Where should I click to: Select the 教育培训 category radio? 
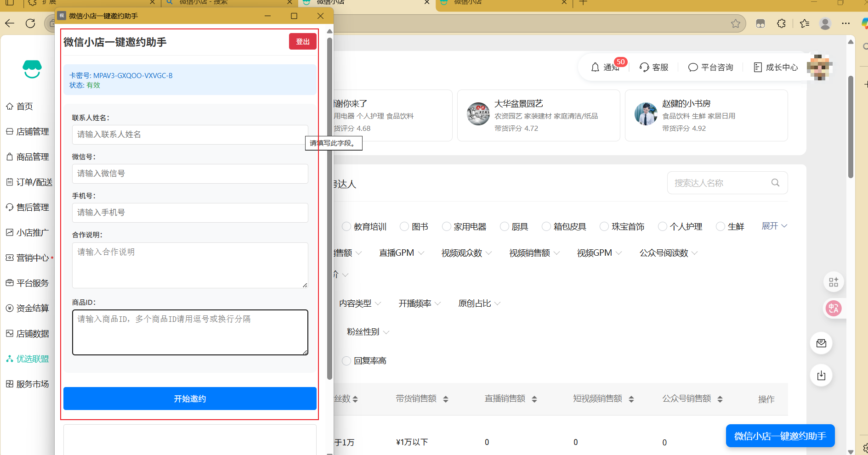(346, 226)
